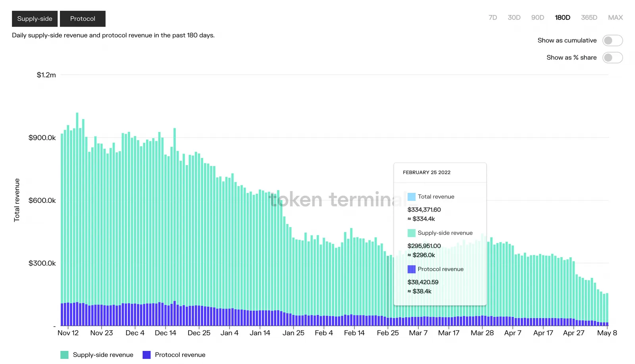Switch to the 365D time range
Image resolution: width=635 pixels, height=364 pixels.
click(589, 17)
